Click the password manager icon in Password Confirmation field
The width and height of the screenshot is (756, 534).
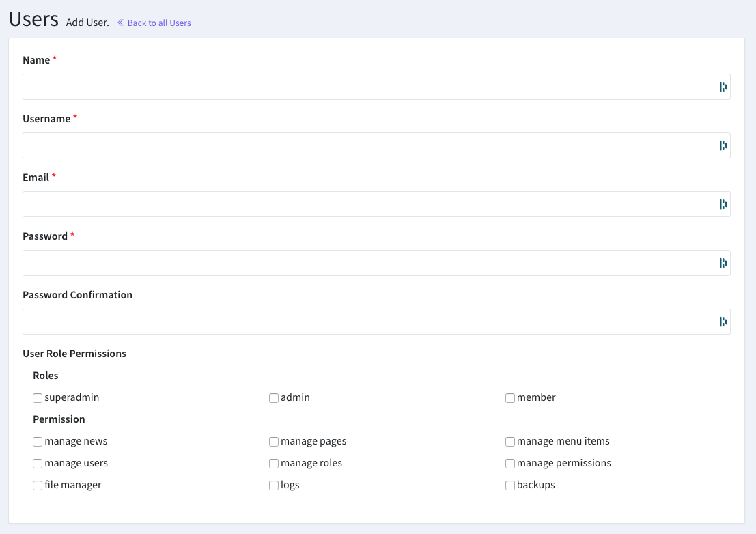click(723, 322)
